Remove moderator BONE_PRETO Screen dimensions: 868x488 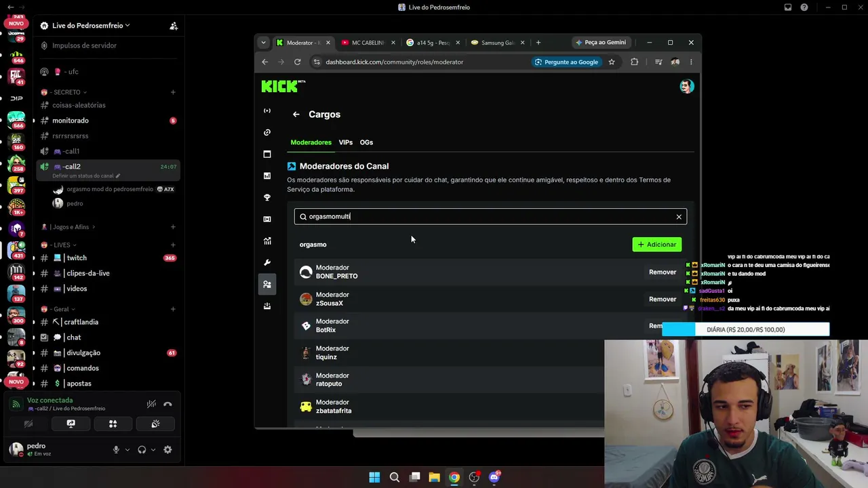pyautogui.click(x=663, y=272)
